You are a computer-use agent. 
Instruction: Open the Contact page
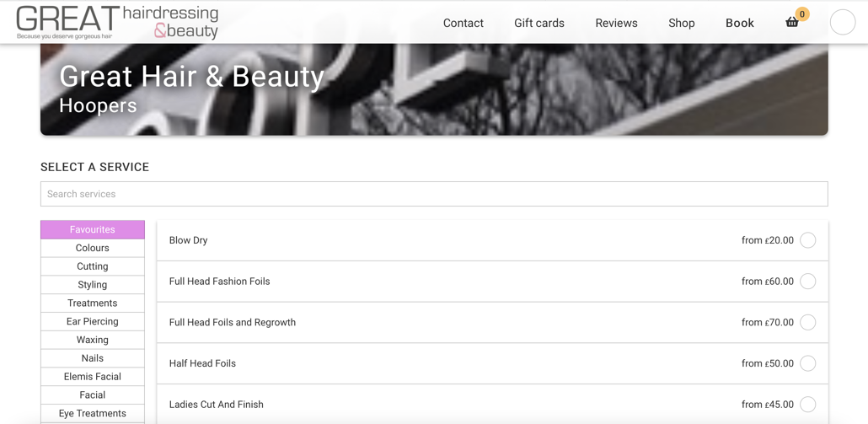click(x=463, y=23)
